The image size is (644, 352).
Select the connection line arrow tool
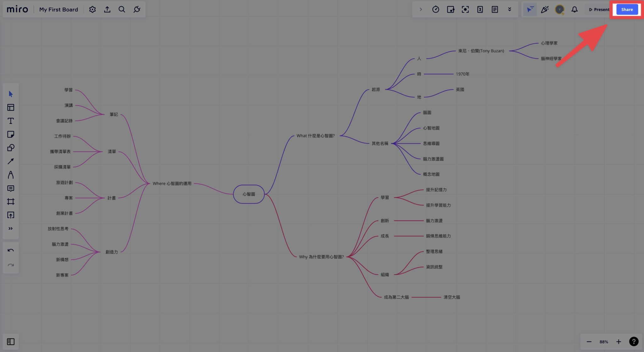(11, 161)
